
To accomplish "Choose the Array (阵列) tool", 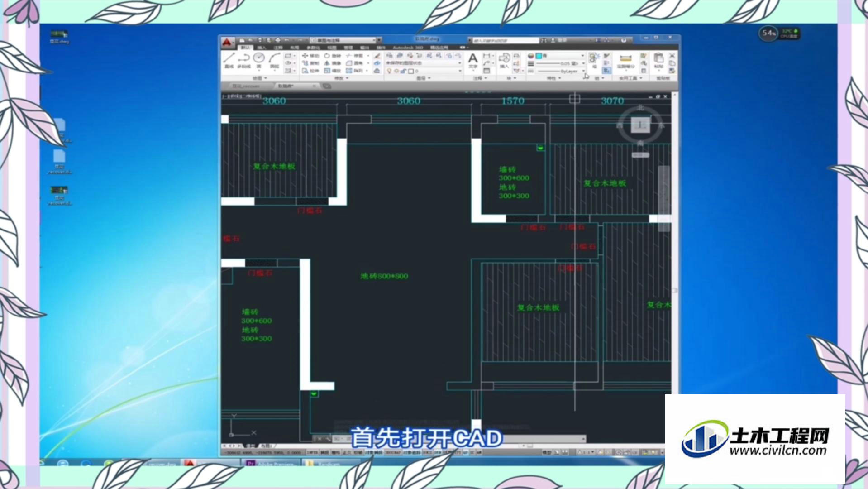I will point(354,71).
